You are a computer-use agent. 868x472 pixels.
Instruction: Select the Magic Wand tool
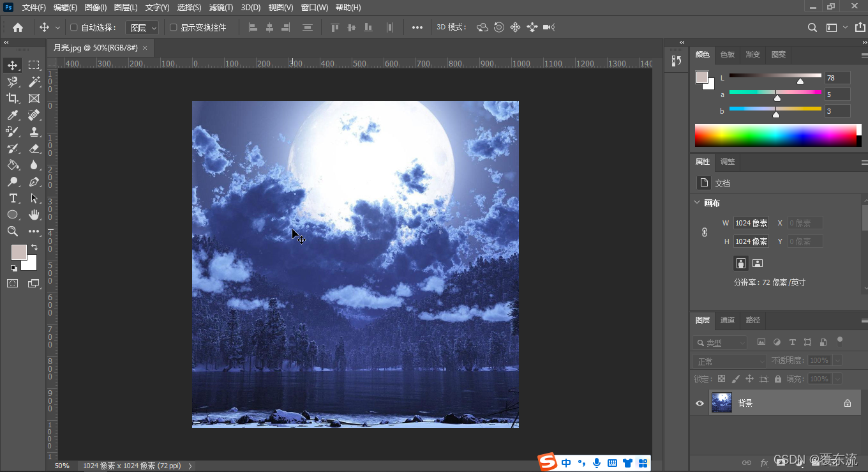click(x=34, y=82)
